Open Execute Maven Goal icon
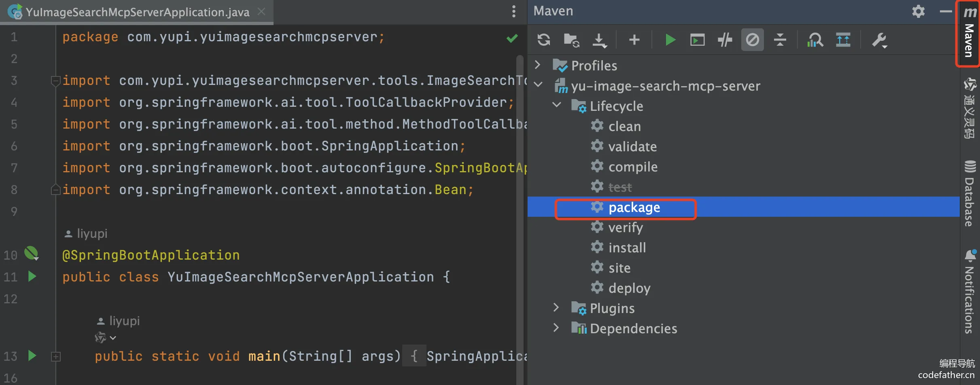980x385 pixels. pos(697,40)
